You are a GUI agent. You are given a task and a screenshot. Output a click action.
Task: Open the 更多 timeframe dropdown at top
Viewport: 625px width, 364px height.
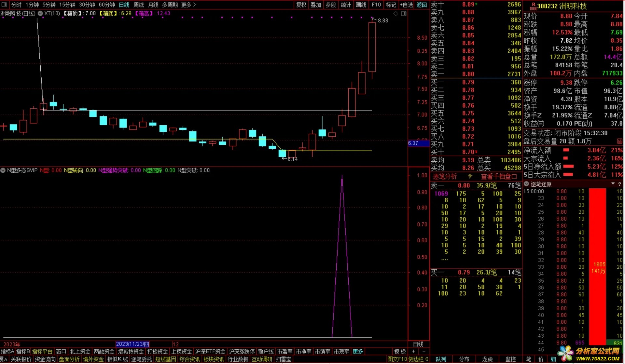pos(188,5)
